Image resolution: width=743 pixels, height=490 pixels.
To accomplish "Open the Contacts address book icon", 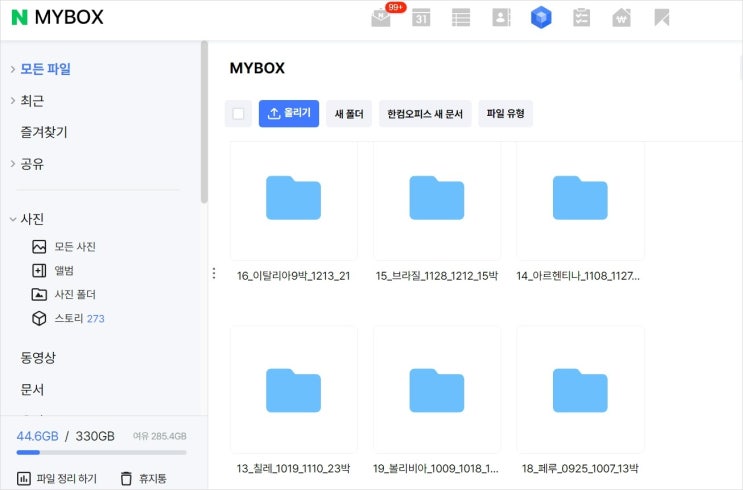I will (501, 18).
